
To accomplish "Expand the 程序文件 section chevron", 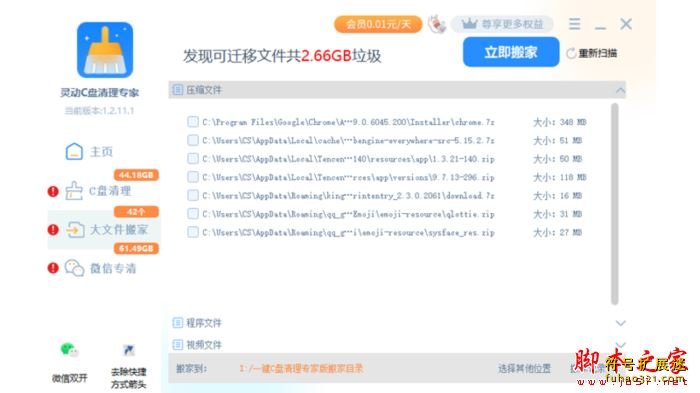I will (620, 323).
